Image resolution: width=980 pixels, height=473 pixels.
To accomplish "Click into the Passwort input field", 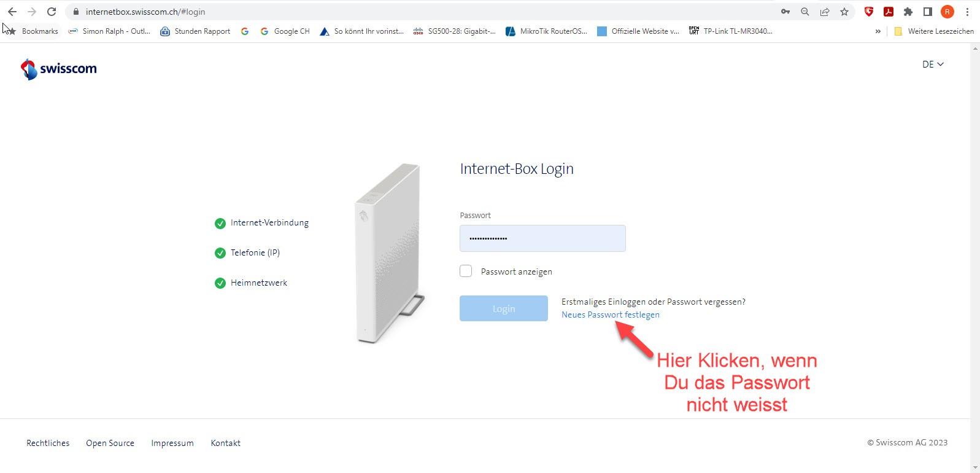I will point(542,238).
